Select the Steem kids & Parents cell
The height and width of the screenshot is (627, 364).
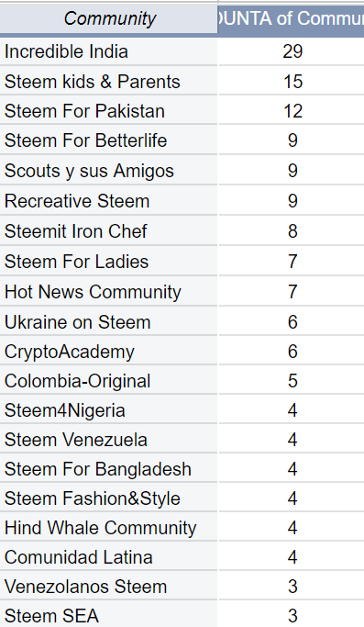(109, 82)
